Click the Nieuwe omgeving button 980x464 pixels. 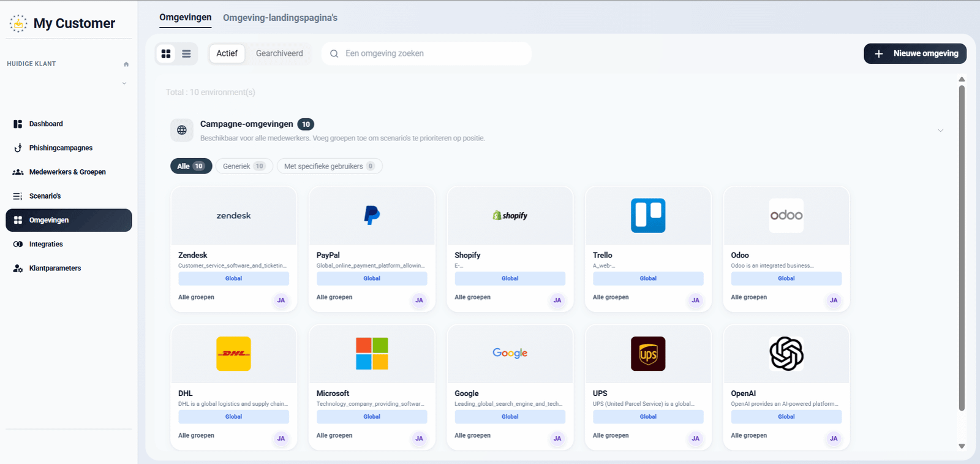click(x=915, y=53)
